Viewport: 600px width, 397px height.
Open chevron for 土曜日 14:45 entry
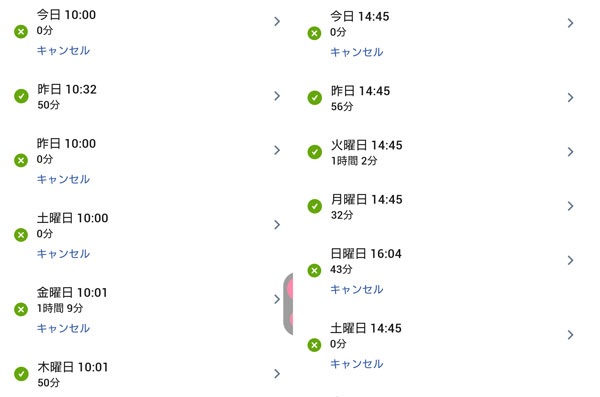click(570, 335)
